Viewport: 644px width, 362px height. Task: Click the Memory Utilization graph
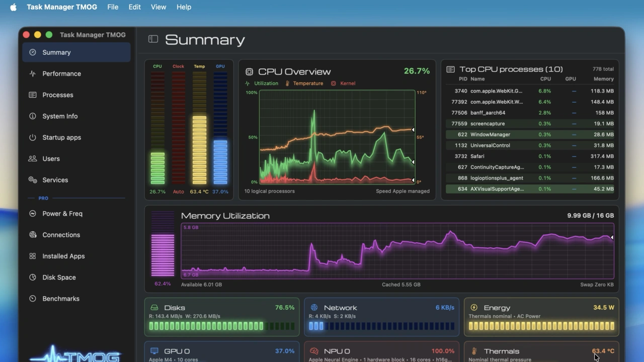tap(397, 251)
